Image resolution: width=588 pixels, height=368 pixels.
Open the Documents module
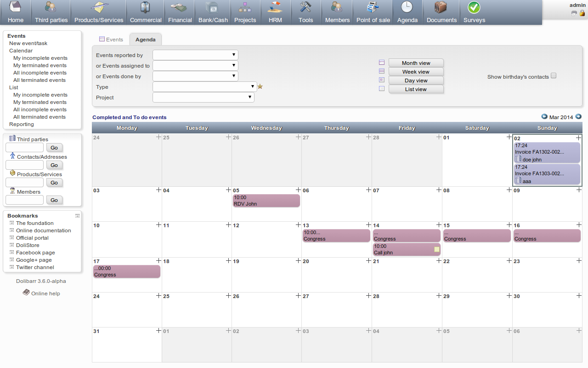pyautogui.click(x=441, y=12)
